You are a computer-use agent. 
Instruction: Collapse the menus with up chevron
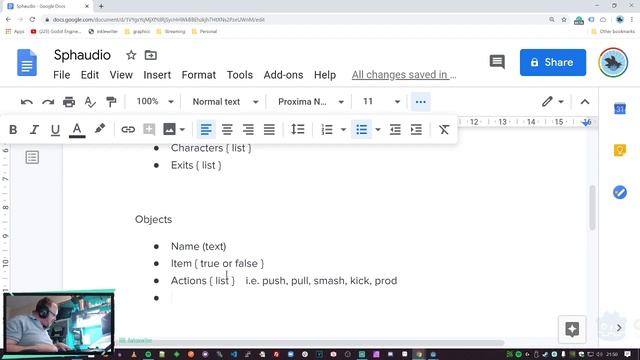(x=584, y=102)
